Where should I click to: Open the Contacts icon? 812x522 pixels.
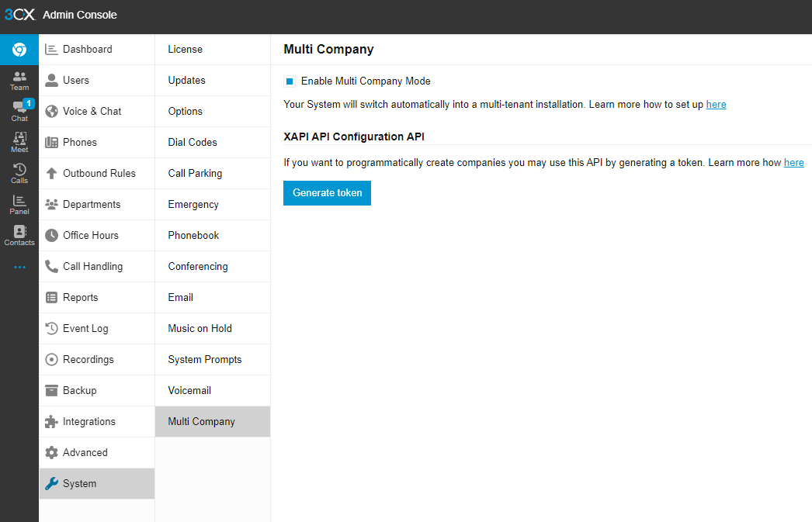(x=19, y=235)
